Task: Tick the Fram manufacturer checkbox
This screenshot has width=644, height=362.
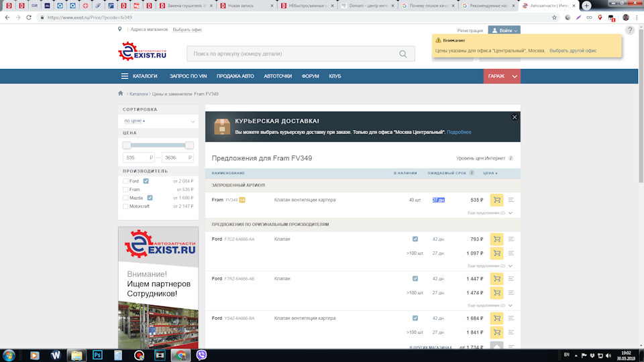Action: pyautogui.click(x=125, y=190)
